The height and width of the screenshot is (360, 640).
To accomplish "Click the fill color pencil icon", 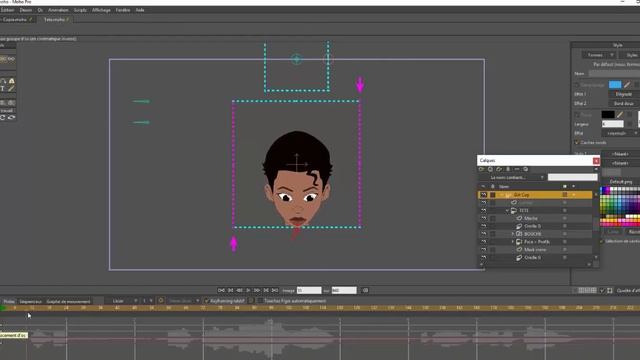I will [x=627, y=84].
